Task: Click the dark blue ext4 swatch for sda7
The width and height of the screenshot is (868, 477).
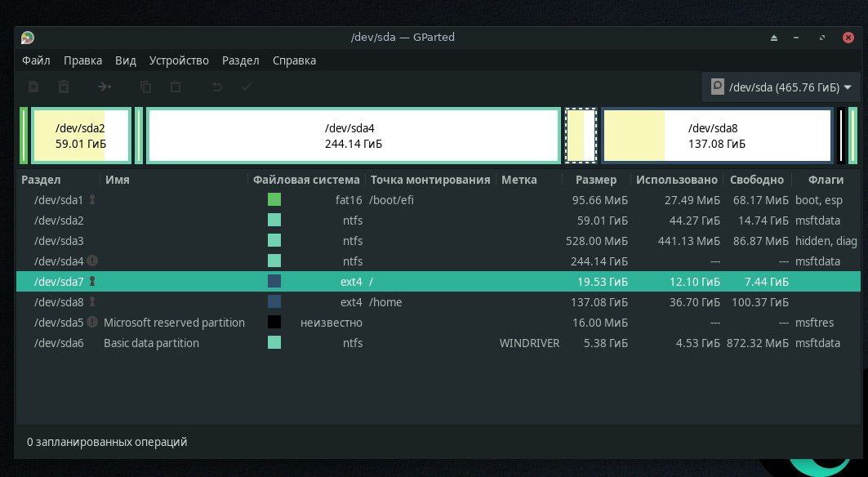Action: (x=274, y=282)
